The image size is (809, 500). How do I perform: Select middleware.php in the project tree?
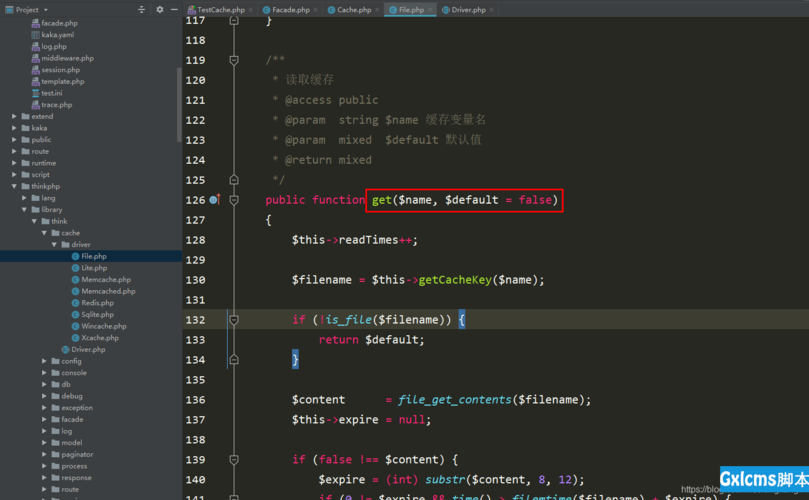(67, 58)
